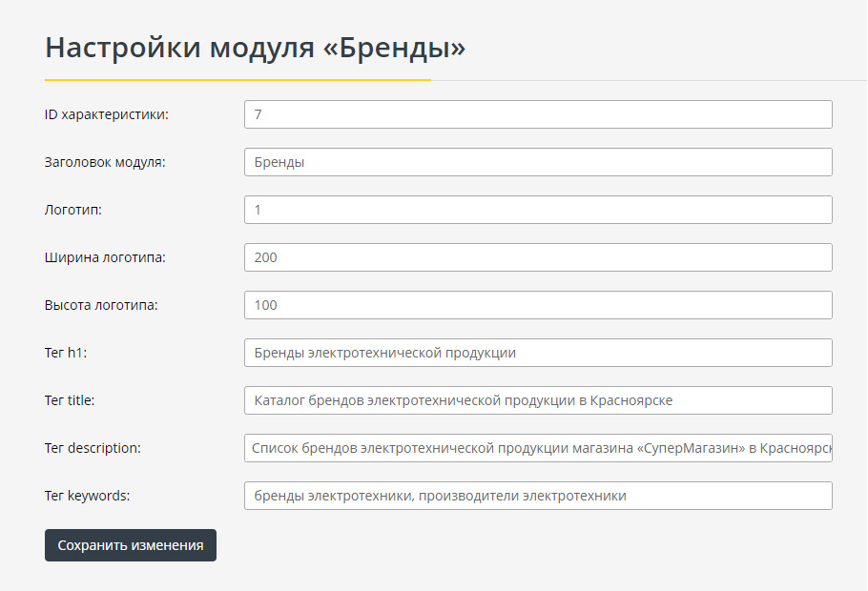This screenshot has width=868, height=591.
Task: Click the Тег title text field
Action: [534, 399]
